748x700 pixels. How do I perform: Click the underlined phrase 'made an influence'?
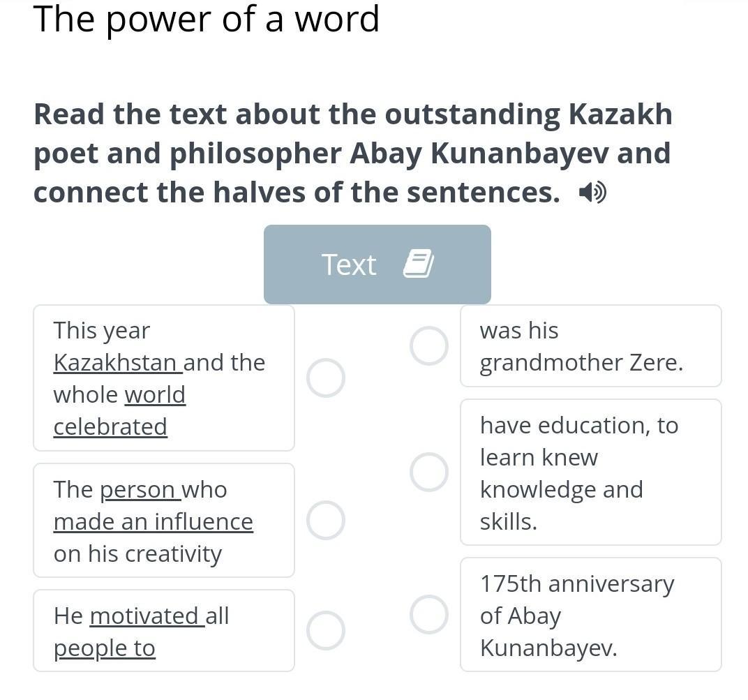click(153, 522)
